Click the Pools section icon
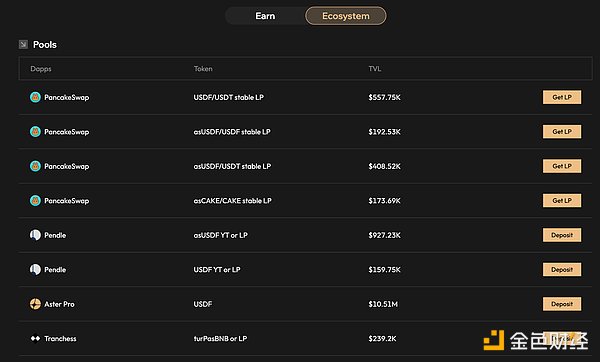The image size is (600, 362). pyautogui.click(x=23, y=44)
